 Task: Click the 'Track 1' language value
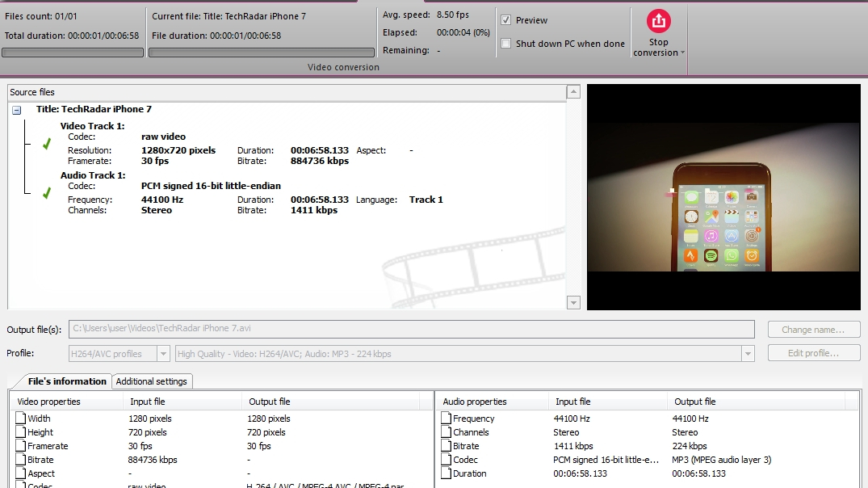(x=426, y=200)
